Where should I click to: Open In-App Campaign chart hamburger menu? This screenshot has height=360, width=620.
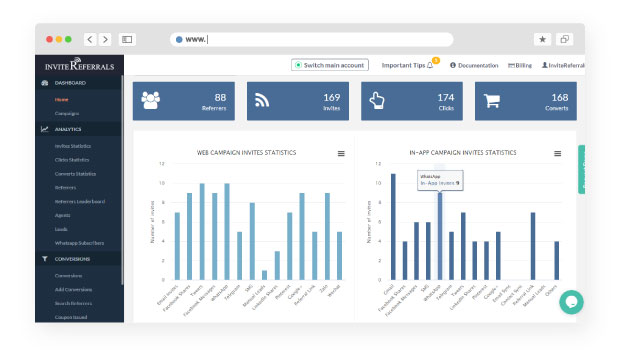coord(558,153)
